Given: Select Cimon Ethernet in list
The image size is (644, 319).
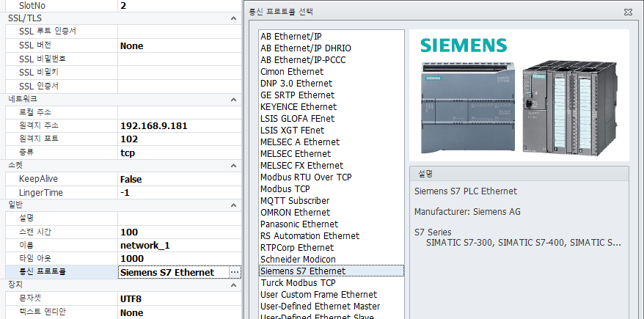Looking at the screenshot, I should (331, 71).
